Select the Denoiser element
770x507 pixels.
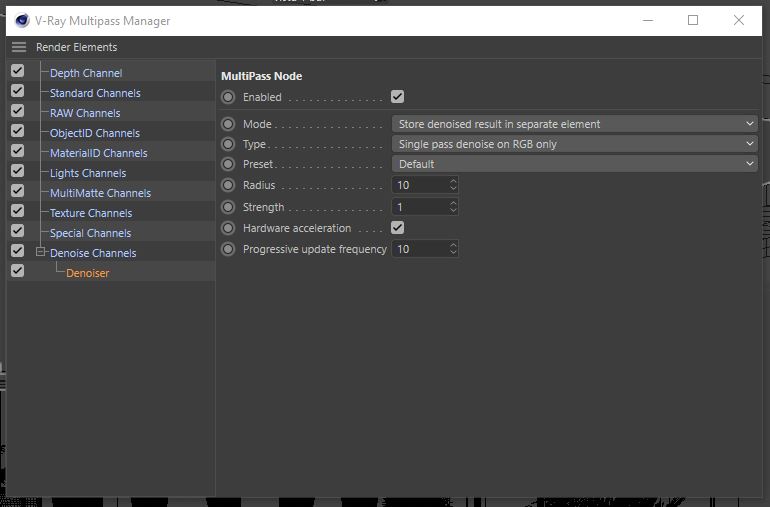(x=87, y=273)
